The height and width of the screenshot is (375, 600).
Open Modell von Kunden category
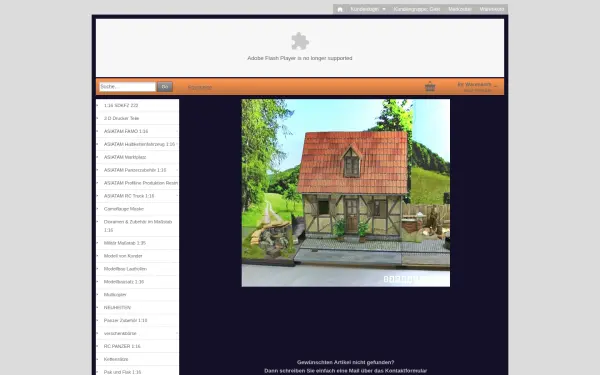[x=123, y=256]
